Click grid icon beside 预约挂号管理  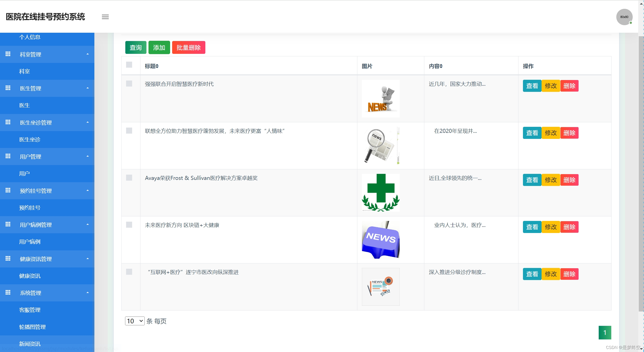click(x=8, y=190)
